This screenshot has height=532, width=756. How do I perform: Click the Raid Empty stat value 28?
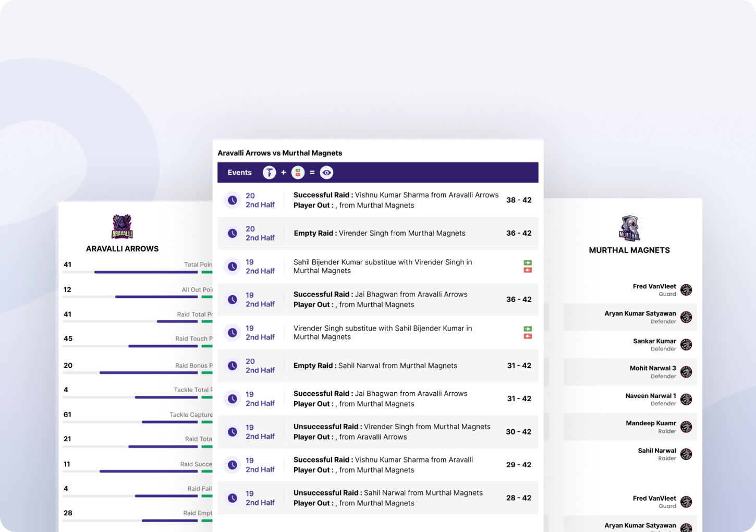(68, 513)
